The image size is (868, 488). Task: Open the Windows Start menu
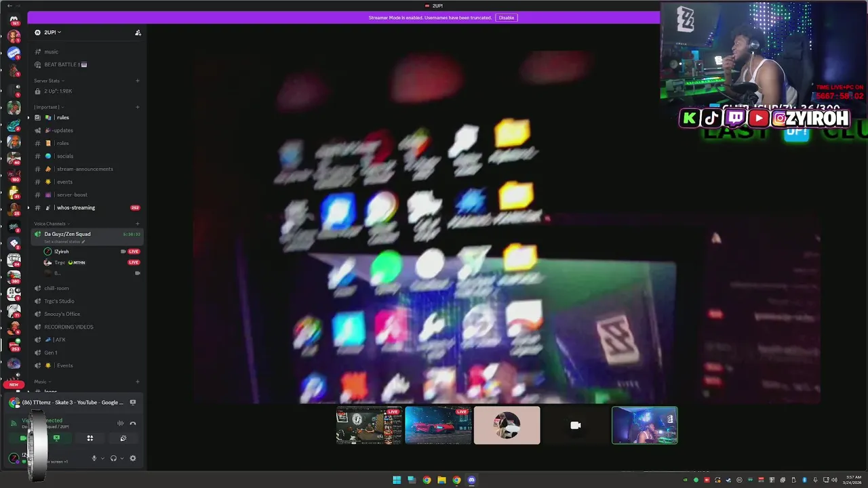click(397, 480)
